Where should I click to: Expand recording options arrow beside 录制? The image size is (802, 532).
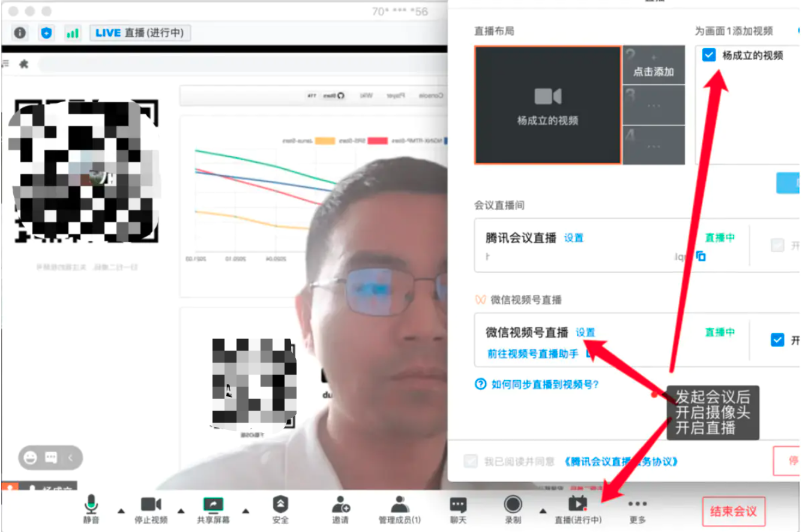point(543,511)
